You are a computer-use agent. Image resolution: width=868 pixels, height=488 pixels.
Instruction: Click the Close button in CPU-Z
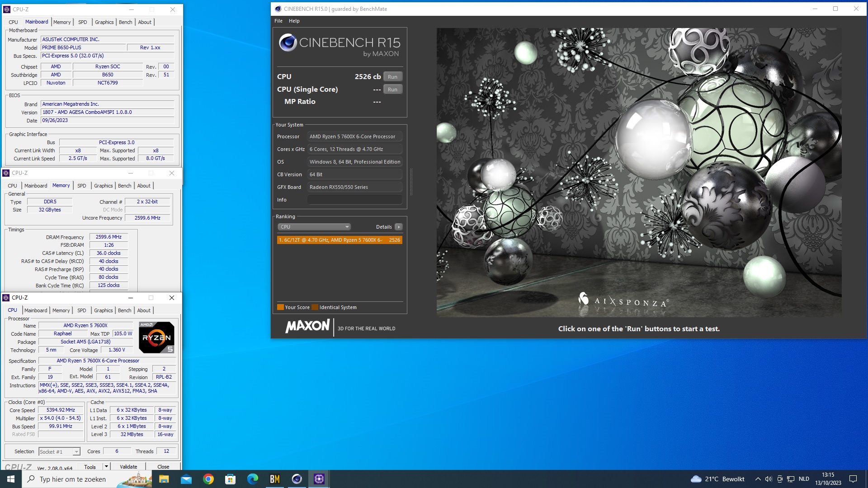(x=163, y=467)
